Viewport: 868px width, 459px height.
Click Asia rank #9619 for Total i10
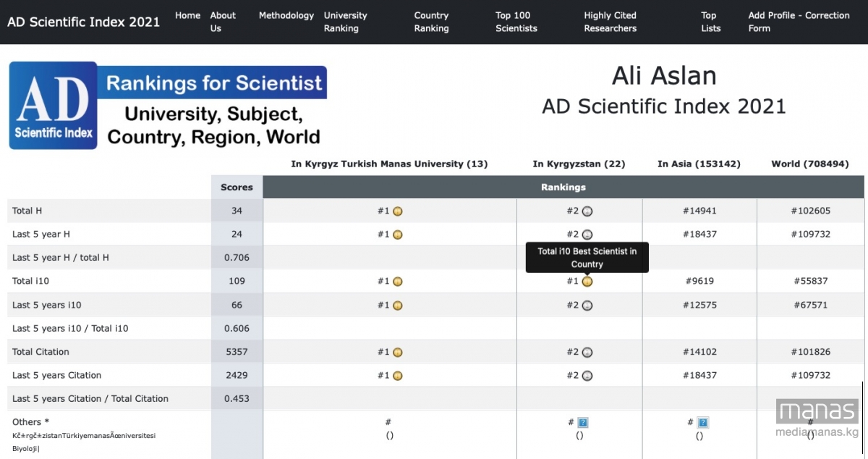tap(699, 282)
